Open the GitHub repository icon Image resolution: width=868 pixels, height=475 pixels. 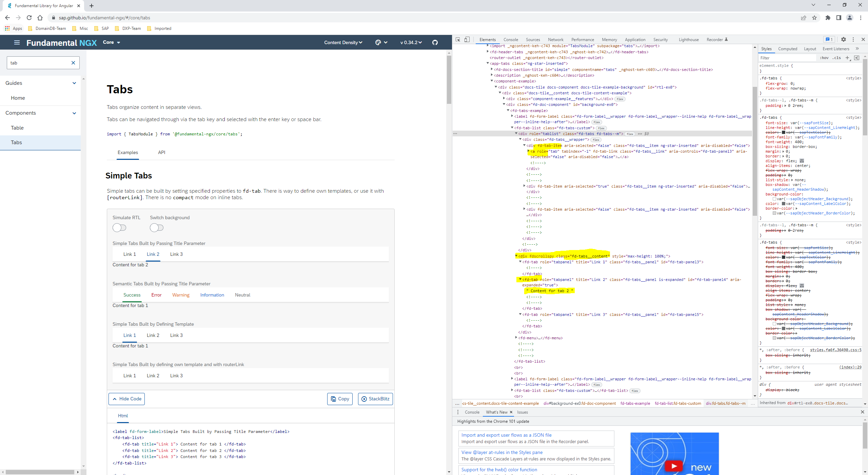coord(435,42)
